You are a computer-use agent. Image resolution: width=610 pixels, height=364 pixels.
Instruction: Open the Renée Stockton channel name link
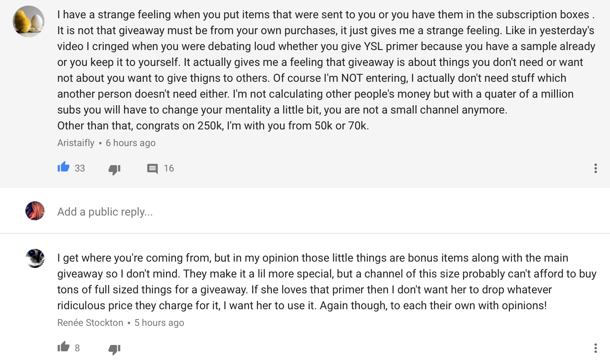pos(90,323)
